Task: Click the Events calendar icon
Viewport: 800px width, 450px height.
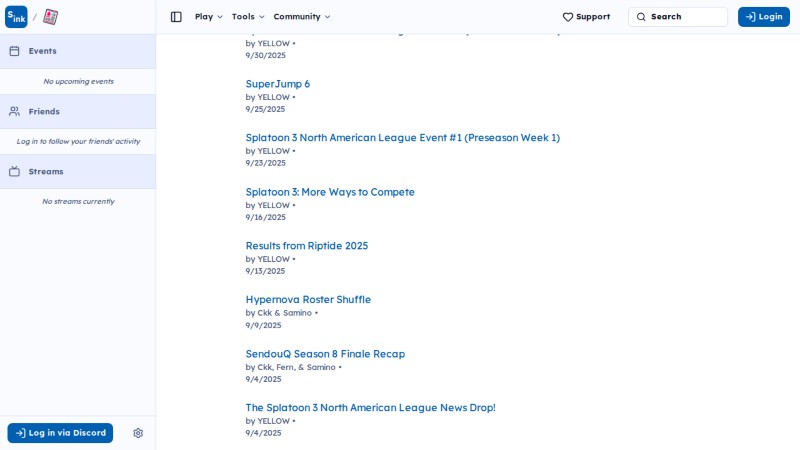Action: [14, 51]
